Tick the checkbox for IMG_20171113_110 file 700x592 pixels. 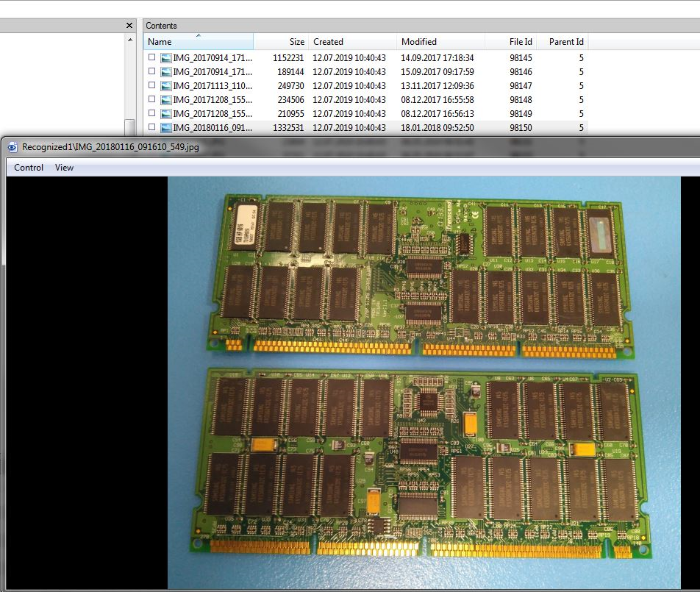pos(152,85)
